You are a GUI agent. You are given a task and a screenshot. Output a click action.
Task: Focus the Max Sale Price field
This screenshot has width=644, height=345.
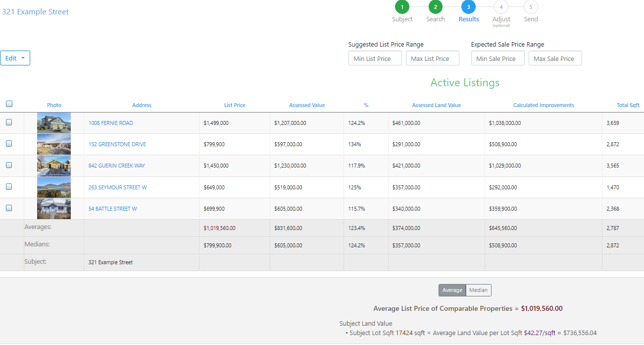click(555, 58)
